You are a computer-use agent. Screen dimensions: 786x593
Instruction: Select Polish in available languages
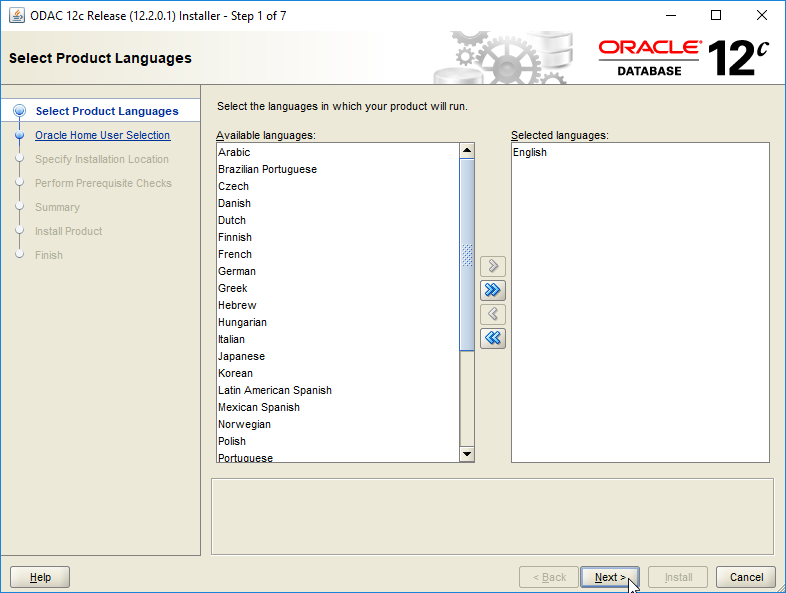(x=338, y=442)
